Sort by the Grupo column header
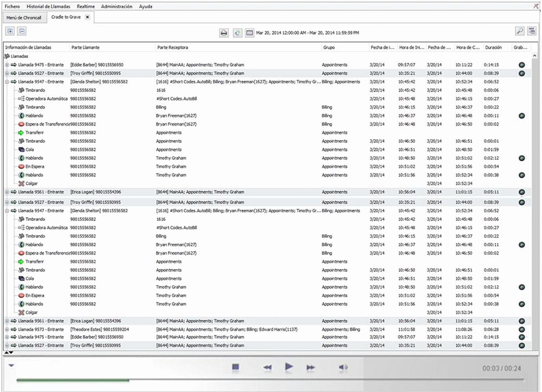The height and width of the screenshot is (392, 542). click(x=345, y=47)
